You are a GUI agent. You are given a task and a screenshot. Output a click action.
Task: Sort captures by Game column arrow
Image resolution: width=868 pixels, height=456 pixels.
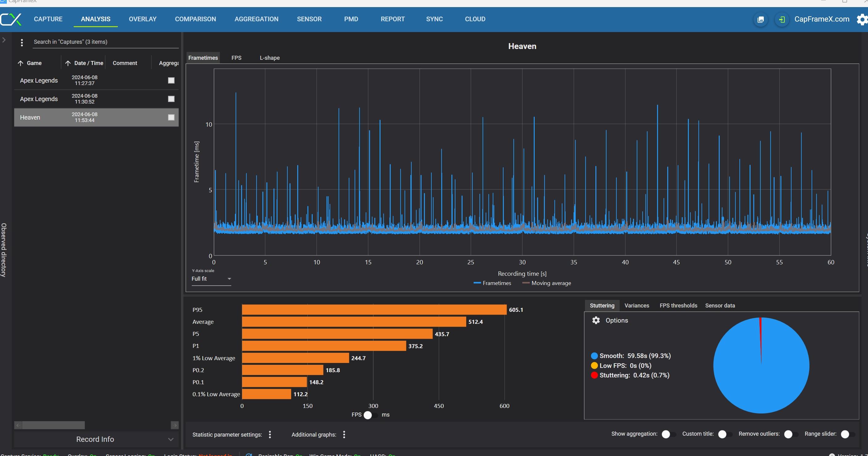(21, 63)
